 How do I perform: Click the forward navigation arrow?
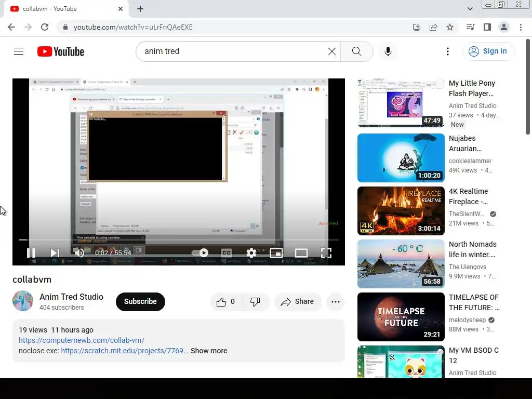(x=28, y=27)
